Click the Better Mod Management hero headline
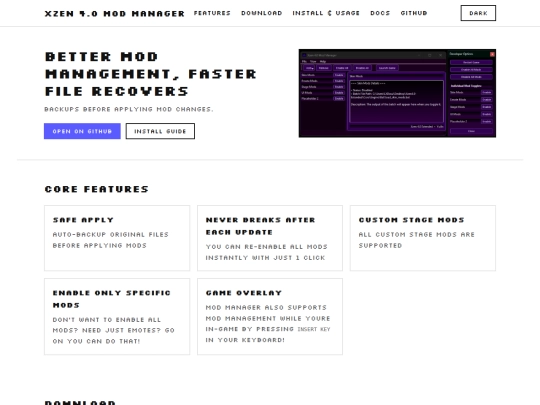The image size is (540, 405). point(151,74)
